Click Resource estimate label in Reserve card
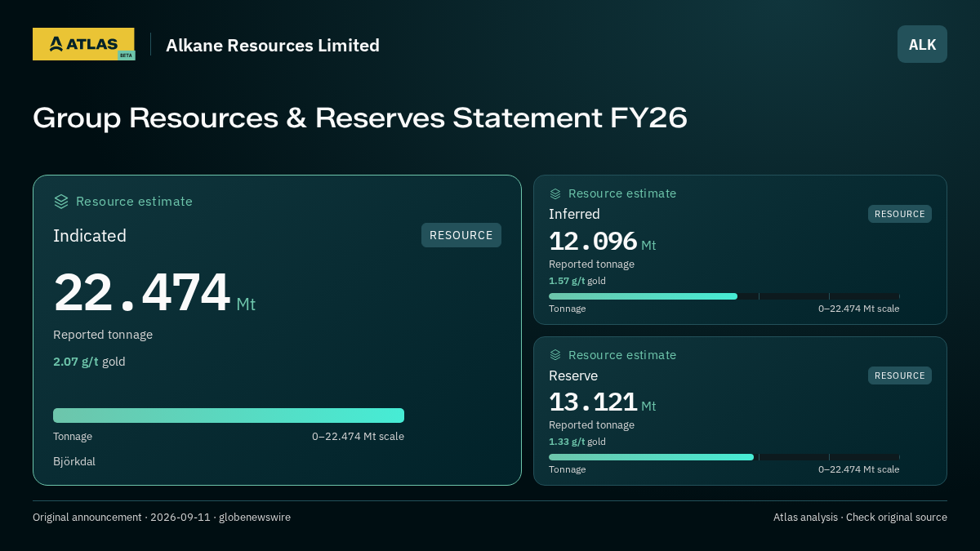This screenshot has width=980, height=551. click(x=622, y=355)
